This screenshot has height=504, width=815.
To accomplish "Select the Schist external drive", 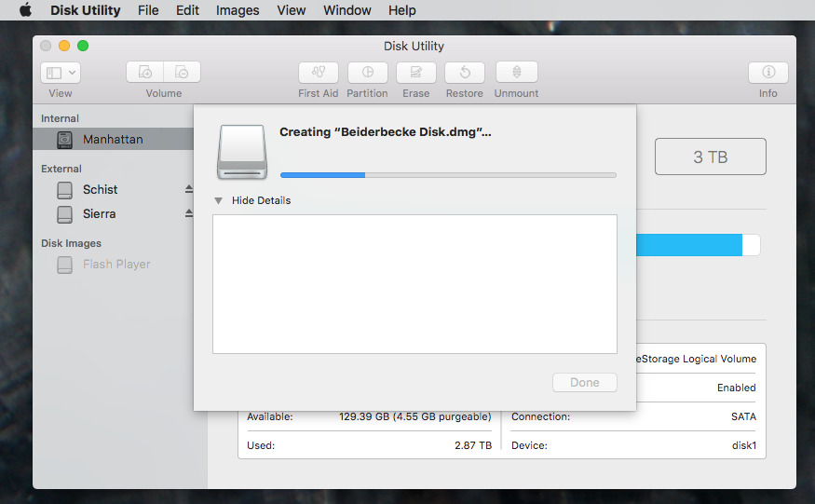I will pos(101,190).
